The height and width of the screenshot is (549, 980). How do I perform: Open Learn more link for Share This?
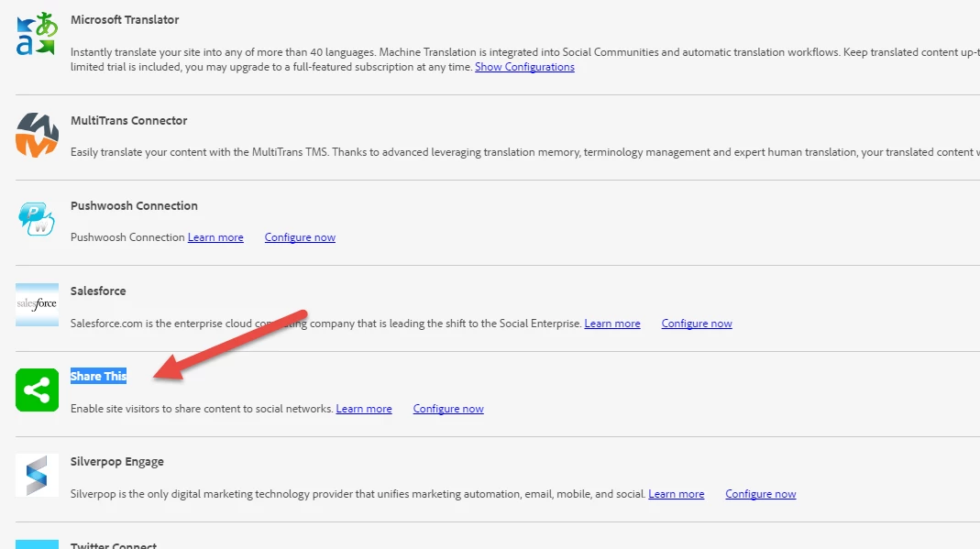click(x=364, y=409)
